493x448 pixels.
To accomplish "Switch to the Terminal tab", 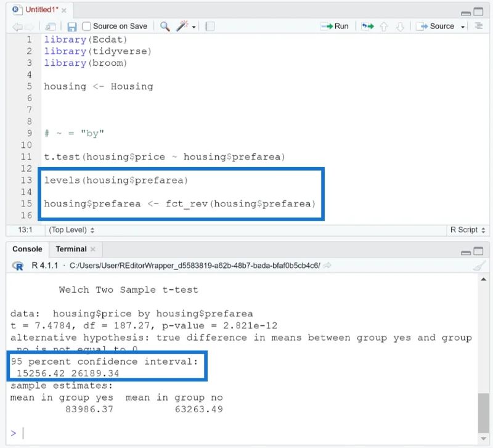I will 71,250.
